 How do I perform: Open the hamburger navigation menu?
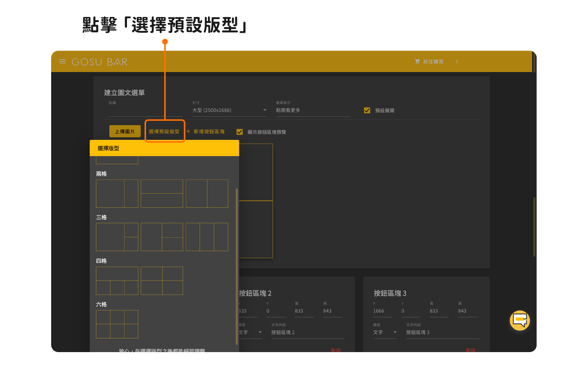62,61
